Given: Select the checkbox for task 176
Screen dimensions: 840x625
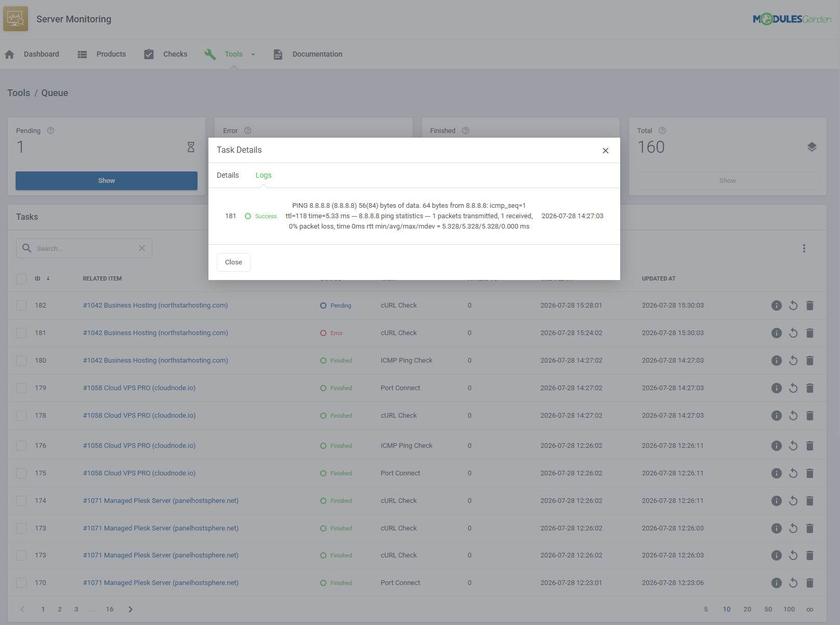Looking at the screenshot, I should (21, 446).
